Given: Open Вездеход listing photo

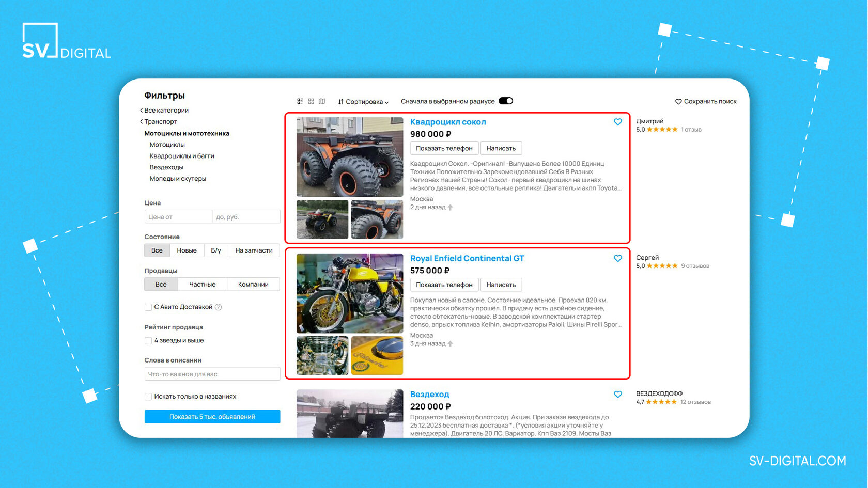Looking at the screenshot, I should click(x=350, y=414).
